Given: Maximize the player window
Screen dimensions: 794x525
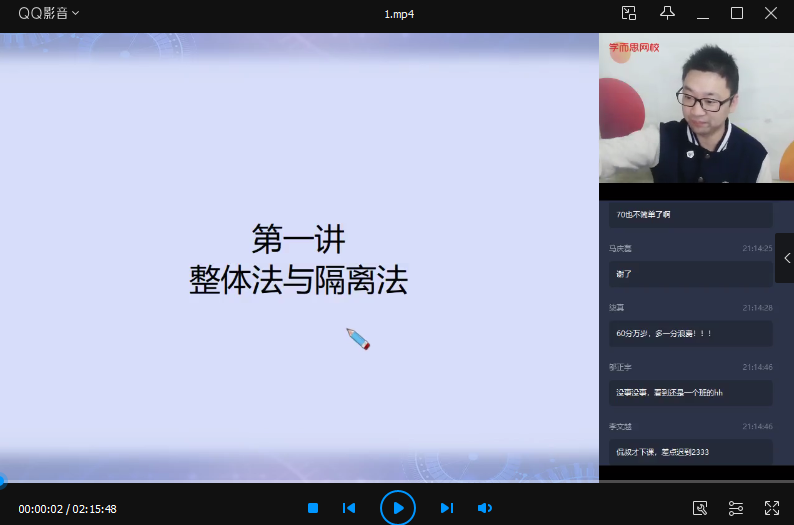Looking at the screenshot, I should [737, 13].
